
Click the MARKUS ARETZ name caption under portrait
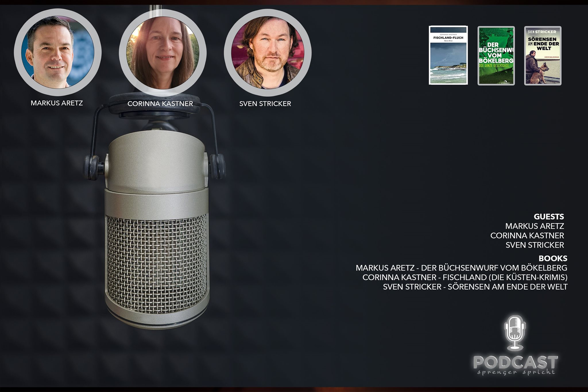57,103
